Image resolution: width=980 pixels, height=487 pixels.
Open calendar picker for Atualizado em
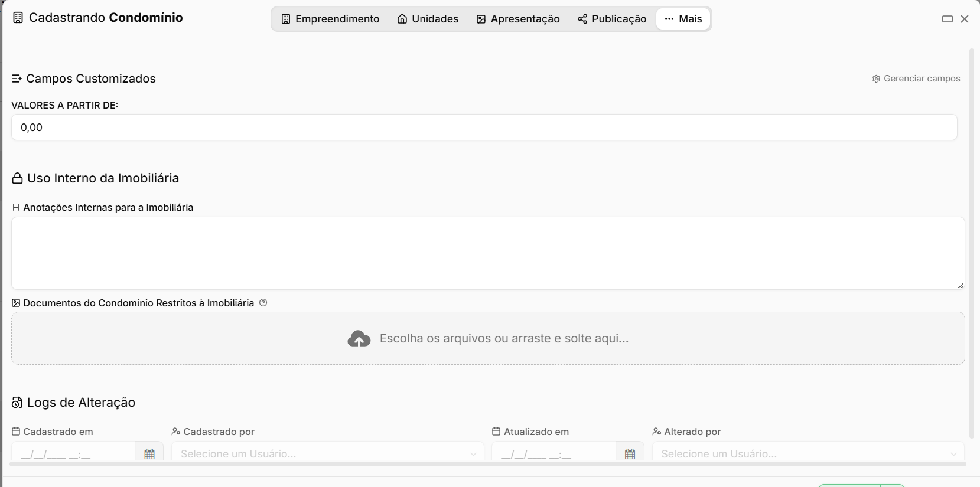(630, 453)
